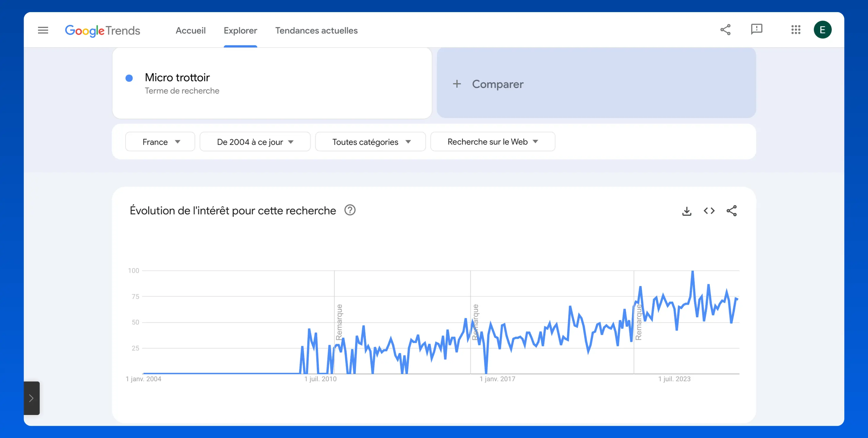Open help for interest evolution chart
Image resolution: width=868 pixels, height=438 pixels.
pyautogui.click(x=350, y=210)
